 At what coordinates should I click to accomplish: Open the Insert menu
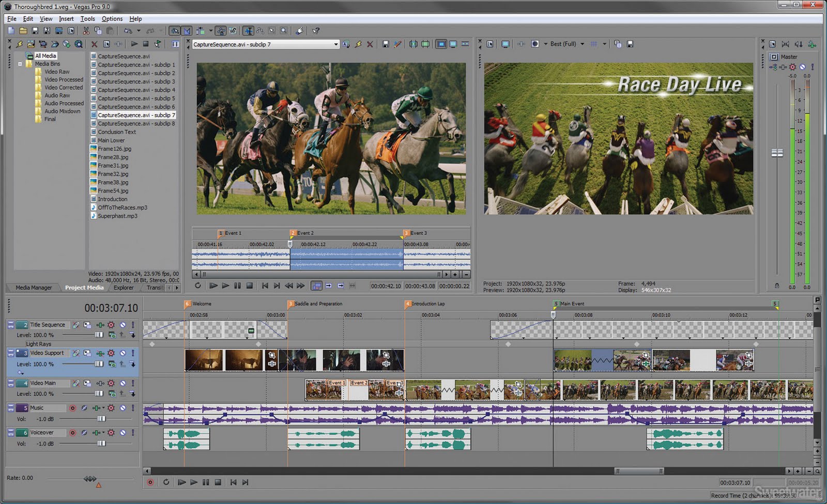click(x=66, y=19)
